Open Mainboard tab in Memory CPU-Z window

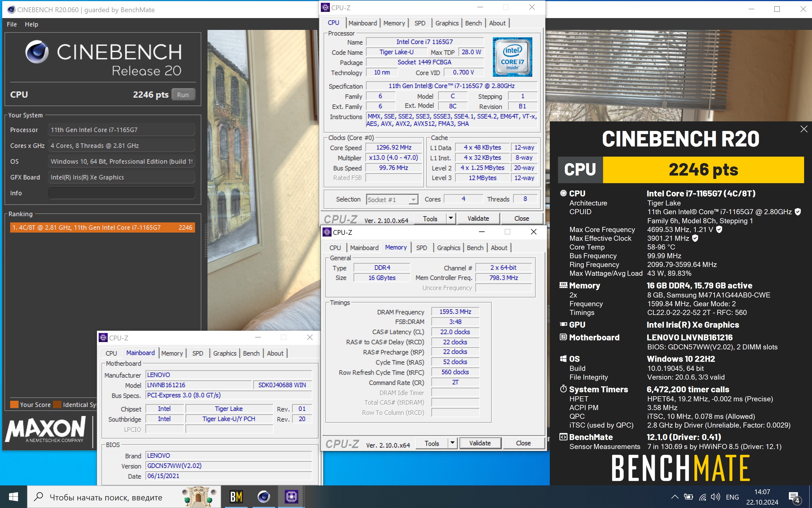364,248
